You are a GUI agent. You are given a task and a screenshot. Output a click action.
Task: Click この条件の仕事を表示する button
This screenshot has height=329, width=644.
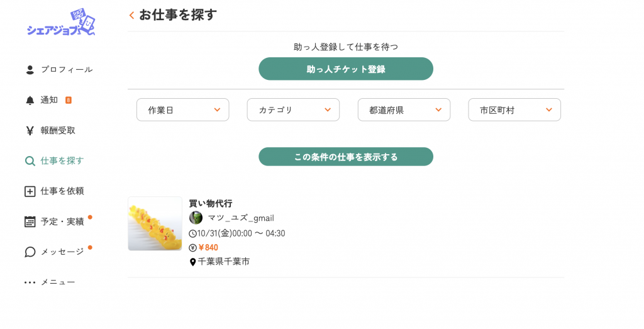pyautogui.click(x=346, y=157)
